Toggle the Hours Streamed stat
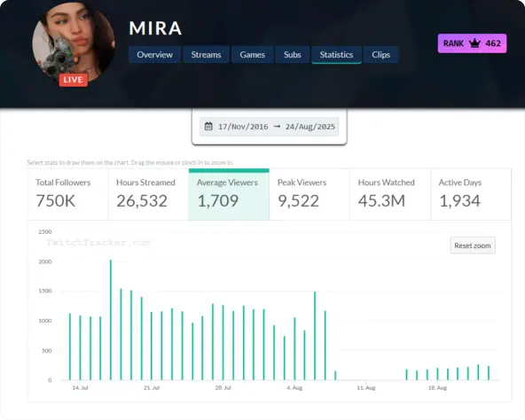 (148, 194)
